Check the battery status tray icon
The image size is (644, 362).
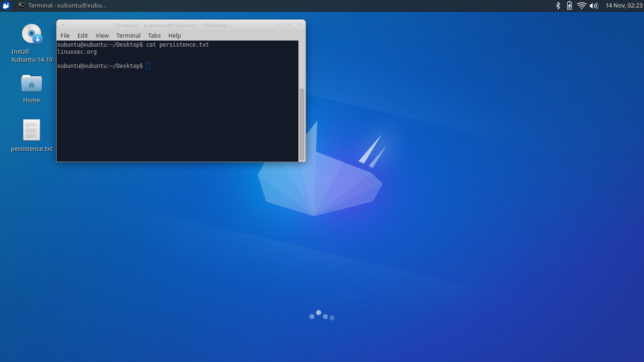click(570, 6)
